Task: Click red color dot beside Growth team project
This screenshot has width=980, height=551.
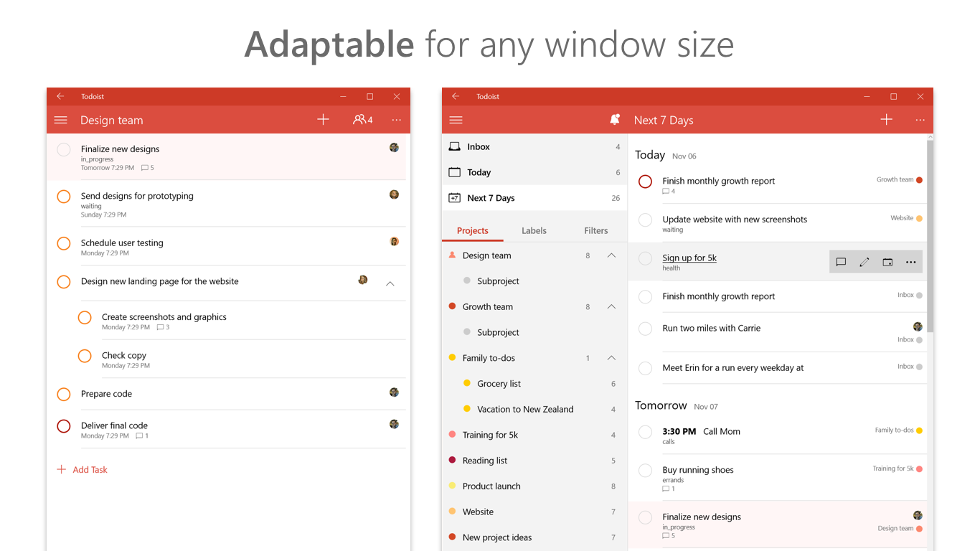Action: (452, 306)
